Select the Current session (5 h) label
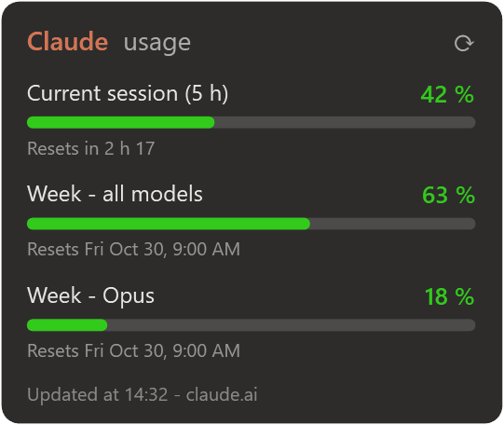The image size is (504, 425). (x=128, y=93)
